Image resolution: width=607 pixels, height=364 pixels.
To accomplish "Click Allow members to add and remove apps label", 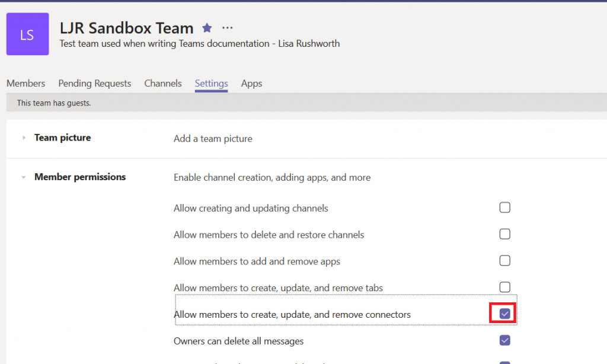I will [257, 261].
